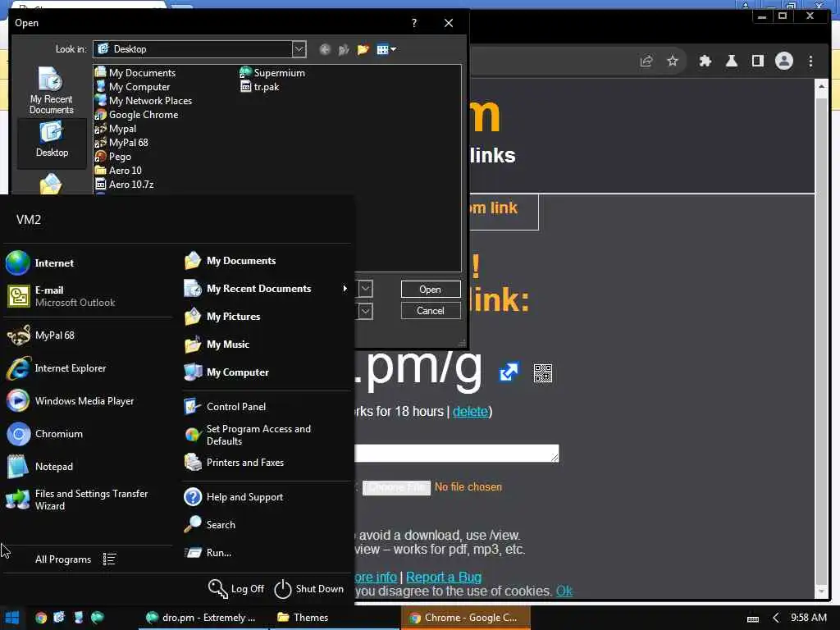Open My Music folder

(217, 345)
